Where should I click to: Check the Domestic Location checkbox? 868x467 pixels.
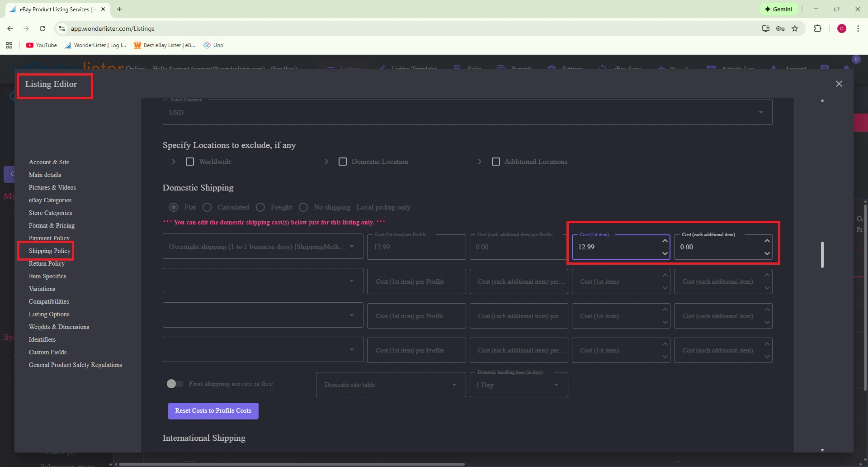tap(343, 162)
